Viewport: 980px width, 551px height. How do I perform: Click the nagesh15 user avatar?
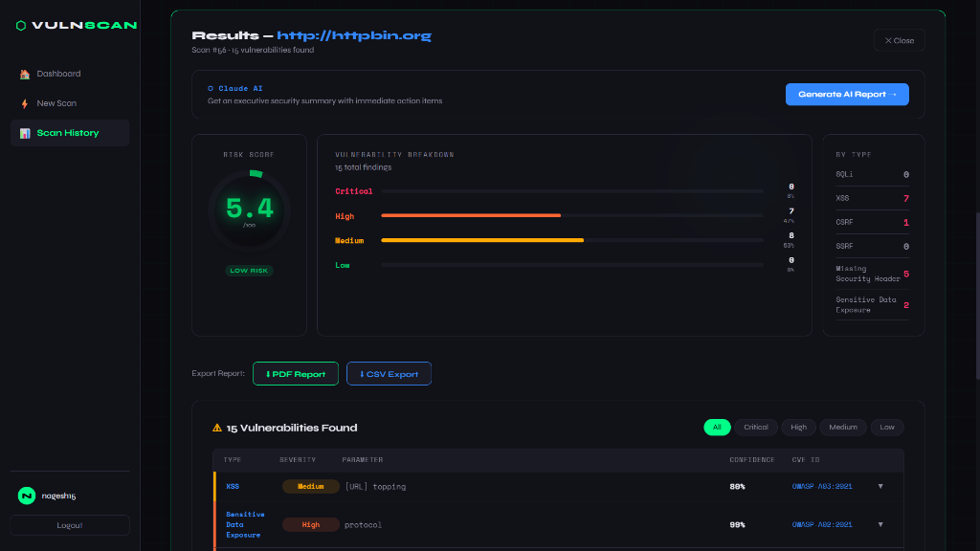click(27, 496)
